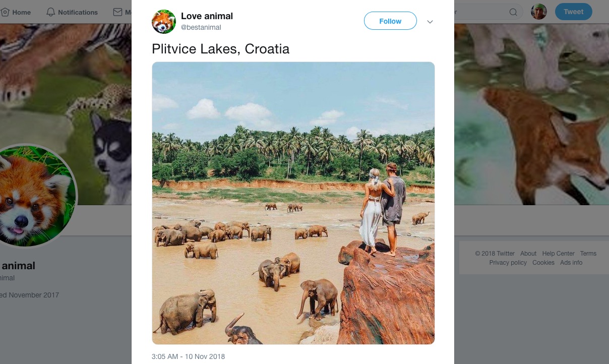Open the elephants photo in the tweet
This screenshot has width=609, height=364.
click(293, 203)
